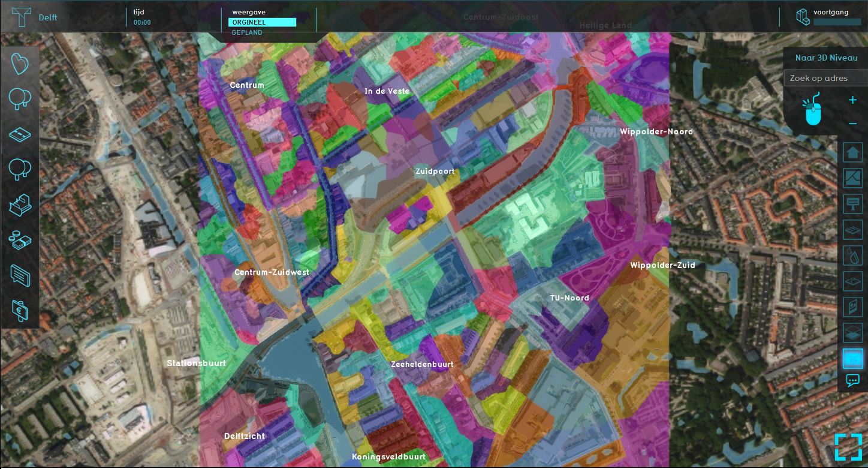Click the euro sign board icon

[20, 311]
